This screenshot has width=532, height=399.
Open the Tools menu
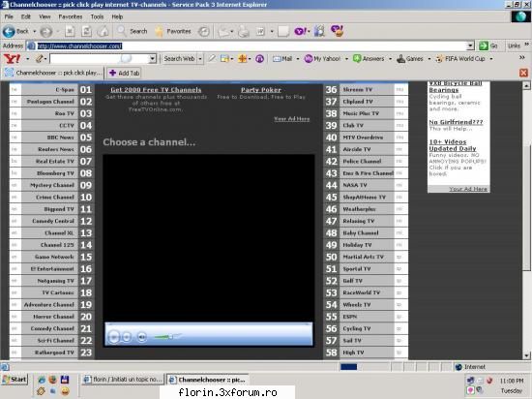point(97,16)
